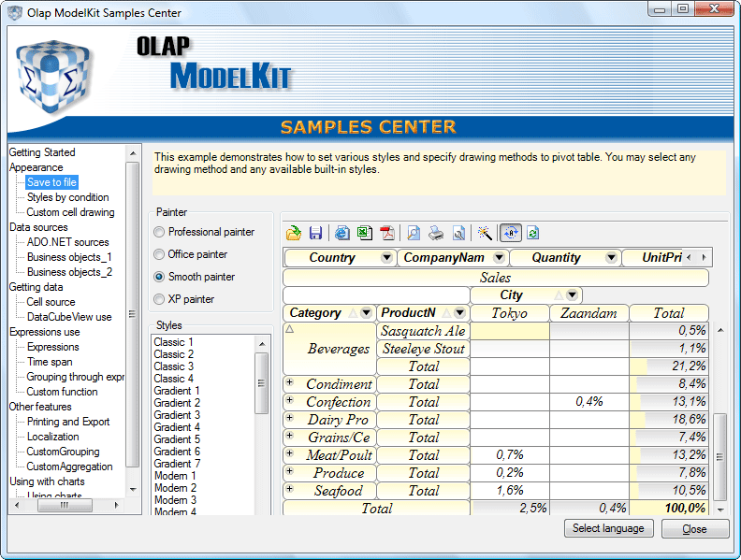Print the pivot table
The width and height of the screenshot is (741, 560).
(436, 233)
